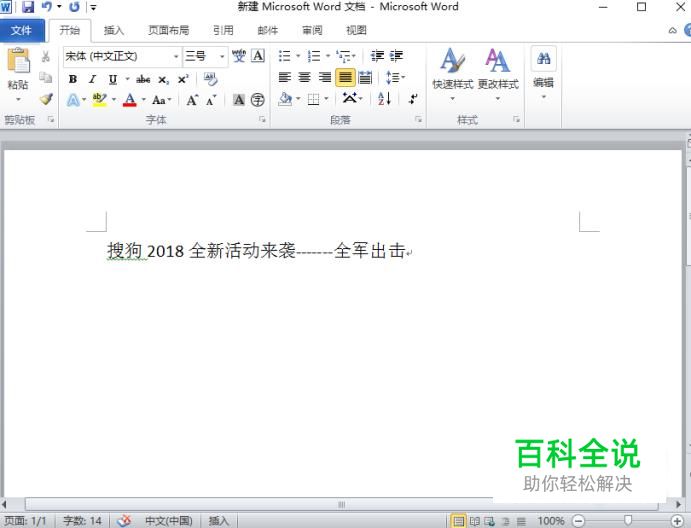The image size is (691, 528).
Task: Toggle strikethrough formatting
Action: tap(143, 79)
